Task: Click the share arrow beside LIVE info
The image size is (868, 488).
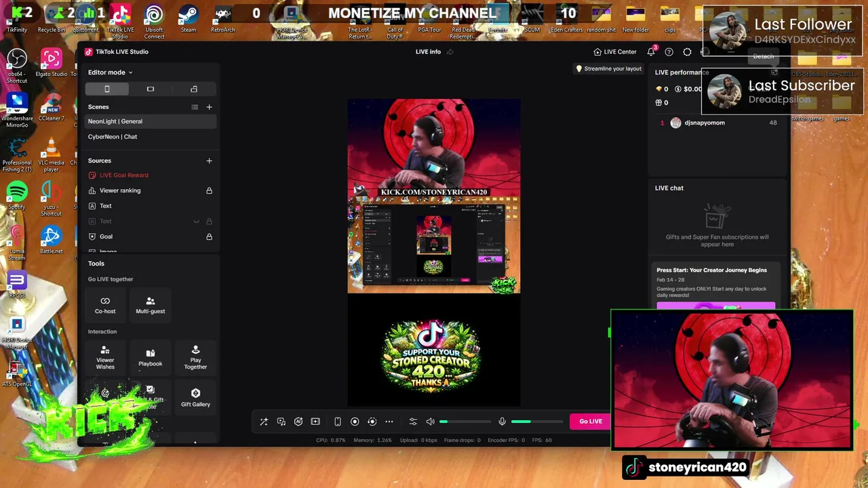Action: [x=450, y=52]
